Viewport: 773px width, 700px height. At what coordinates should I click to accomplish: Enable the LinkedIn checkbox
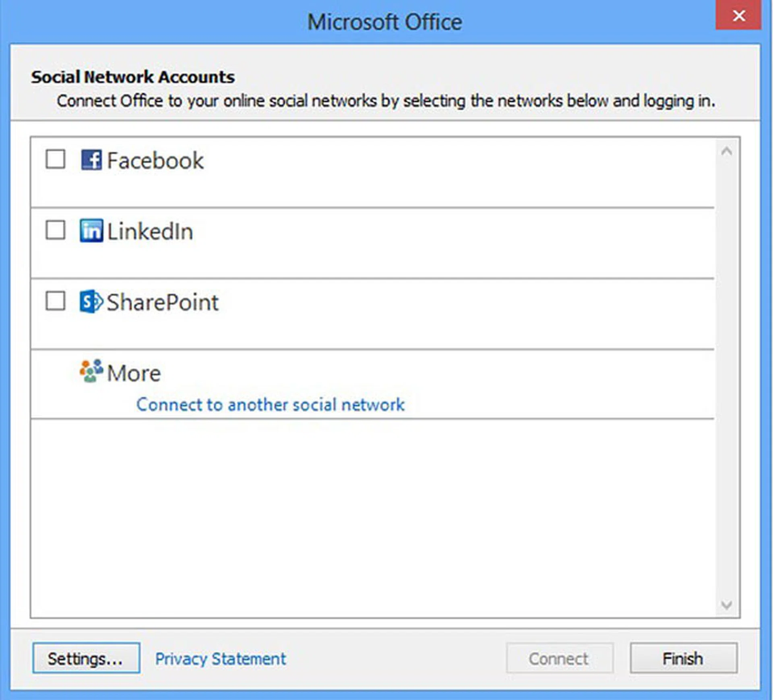click(55, 230)
